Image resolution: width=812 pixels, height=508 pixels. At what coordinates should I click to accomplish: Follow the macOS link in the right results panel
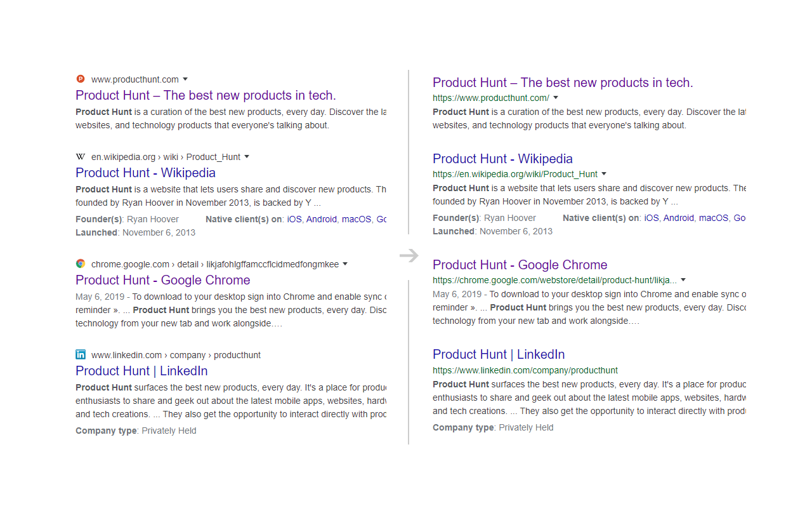click(714, 218)
